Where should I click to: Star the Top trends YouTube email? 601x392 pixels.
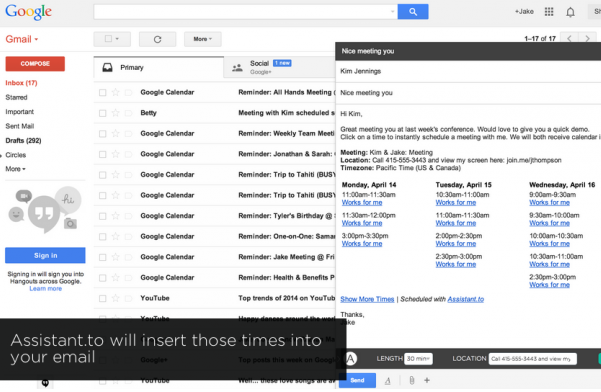tap(115, 298)
